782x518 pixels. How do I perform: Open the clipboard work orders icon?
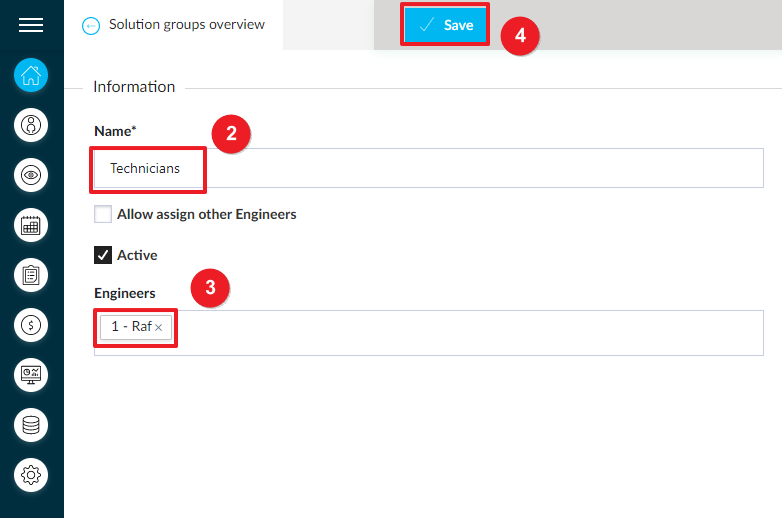click(31, 275)
